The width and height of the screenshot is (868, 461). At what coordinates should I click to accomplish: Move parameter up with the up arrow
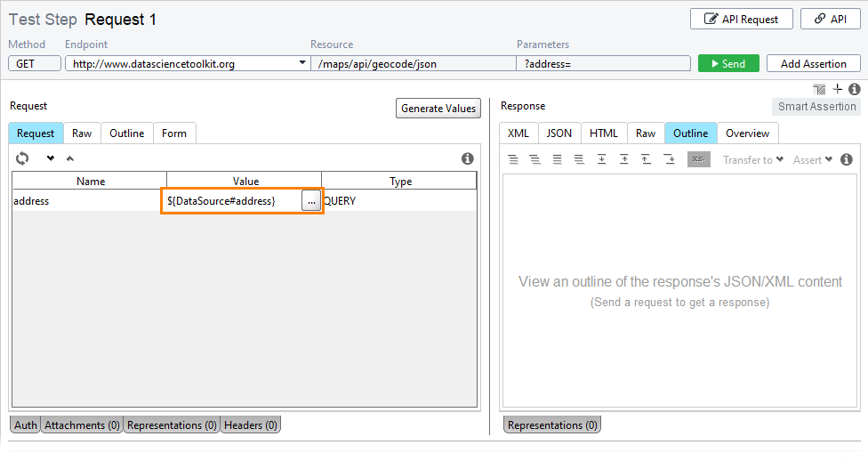[69, 158]
